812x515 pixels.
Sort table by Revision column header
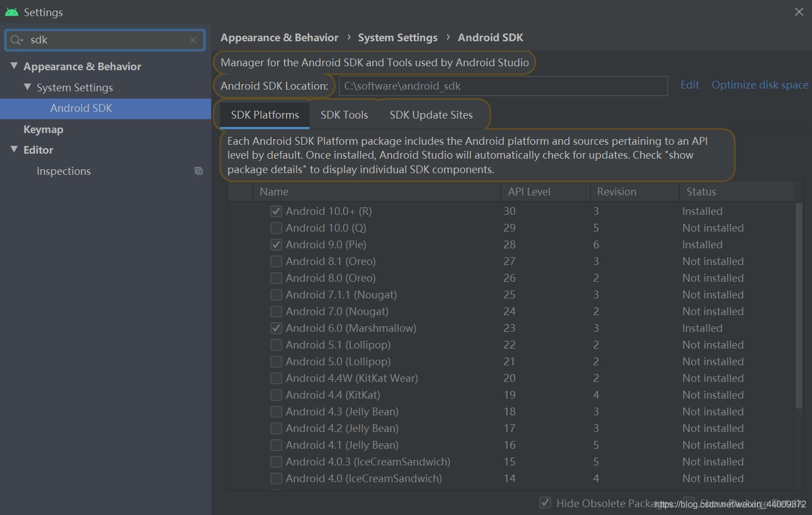[634, 192]
